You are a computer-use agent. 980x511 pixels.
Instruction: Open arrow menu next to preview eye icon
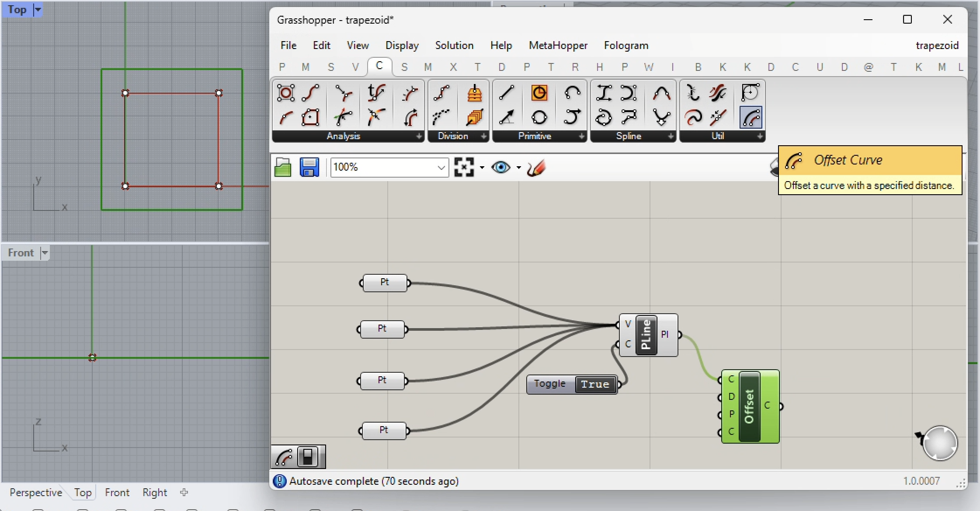[519, 167]
